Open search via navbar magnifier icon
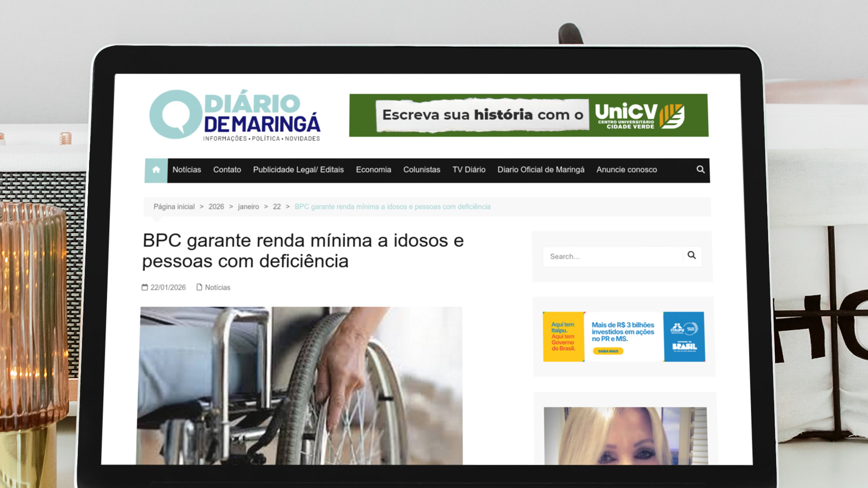868x488 pixels. click(700, 169)
